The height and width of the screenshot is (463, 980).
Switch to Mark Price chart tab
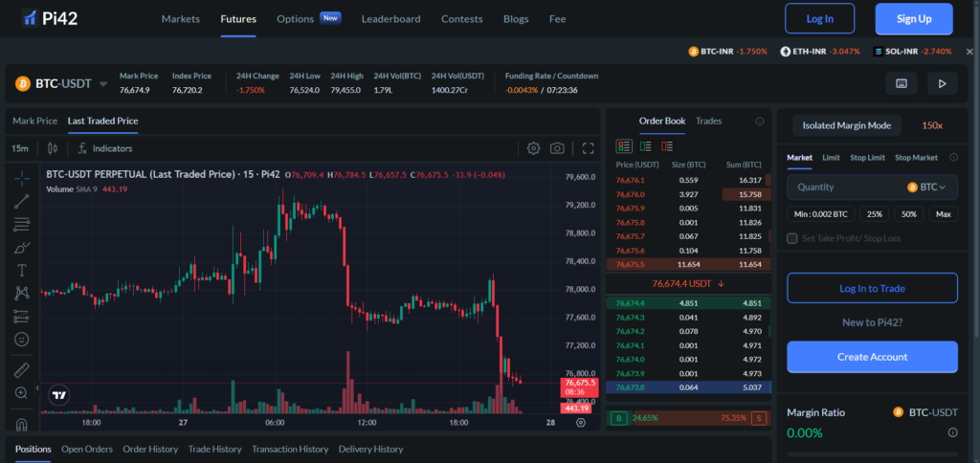(35, 121)
